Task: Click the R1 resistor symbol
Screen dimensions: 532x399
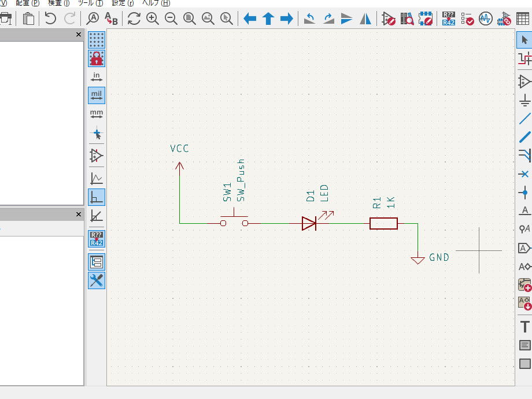Action: tap(383, 223)
